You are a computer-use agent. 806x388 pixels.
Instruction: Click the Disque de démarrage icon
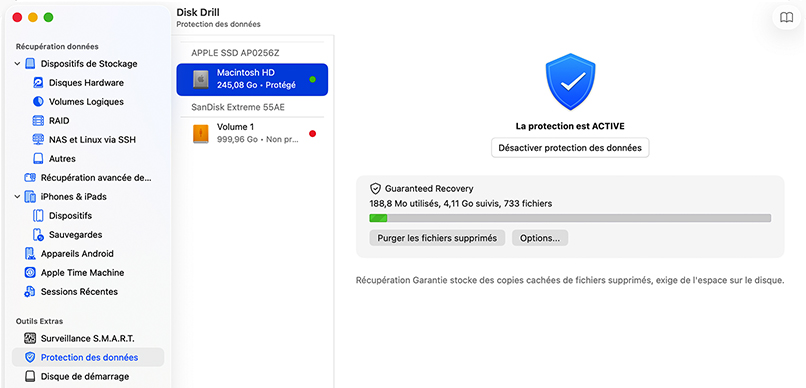pos(30,376)
